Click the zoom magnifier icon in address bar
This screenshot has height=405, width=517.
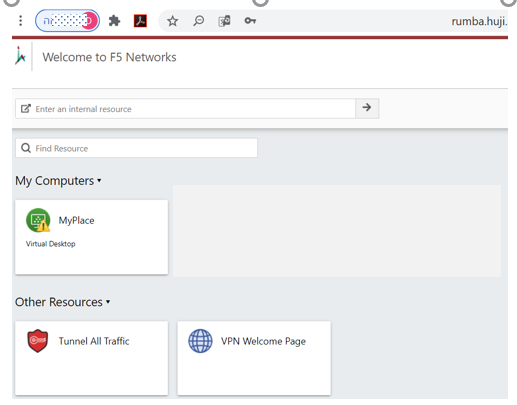click(198, 21)
